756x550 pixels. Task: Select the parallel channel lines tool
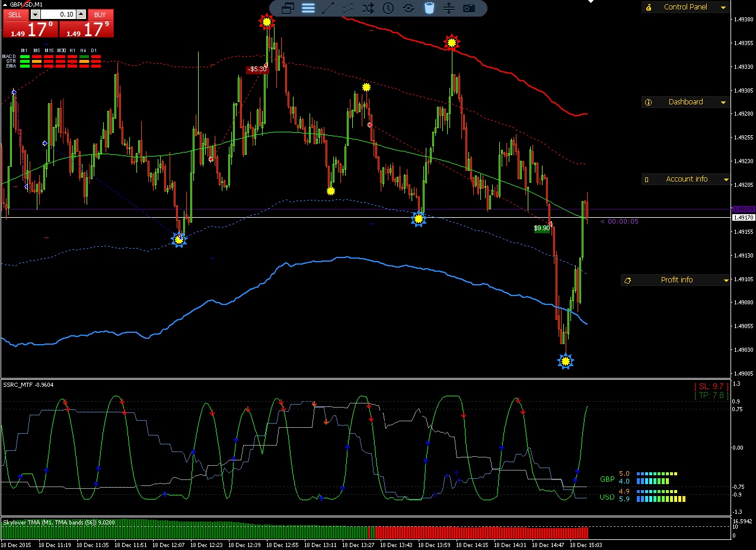coord(348,8)
